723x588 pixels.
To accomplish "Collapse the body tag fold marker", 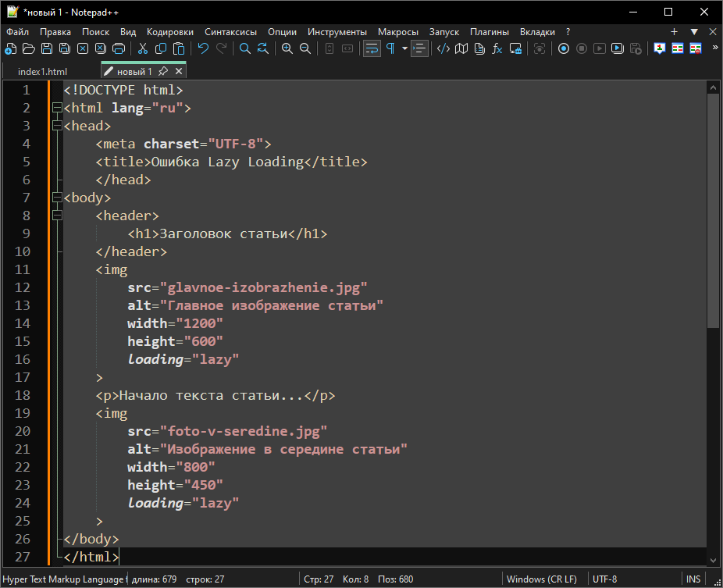I will pyautogui.click(x=55, y=198).
